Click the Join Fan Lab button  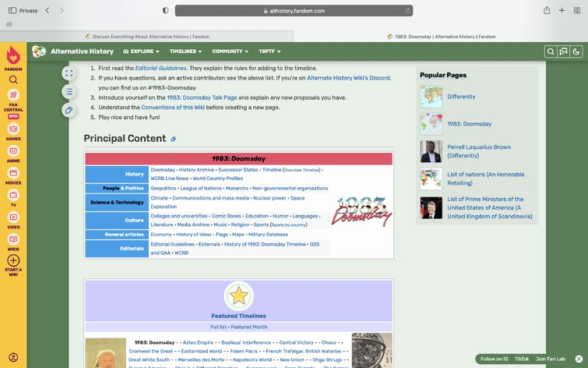point(550,359)
